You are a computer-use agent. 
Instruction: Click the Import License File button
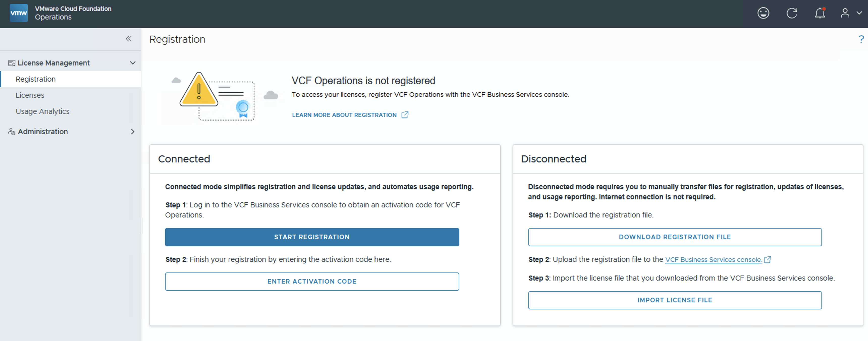[674, 300]
